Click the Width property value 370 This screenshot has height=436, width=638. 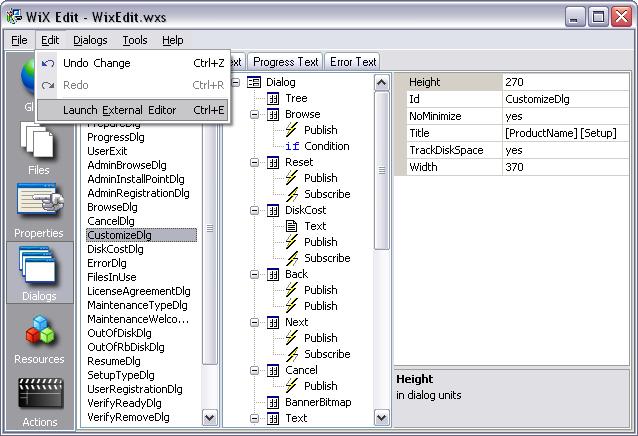click(x=566, y=167)
